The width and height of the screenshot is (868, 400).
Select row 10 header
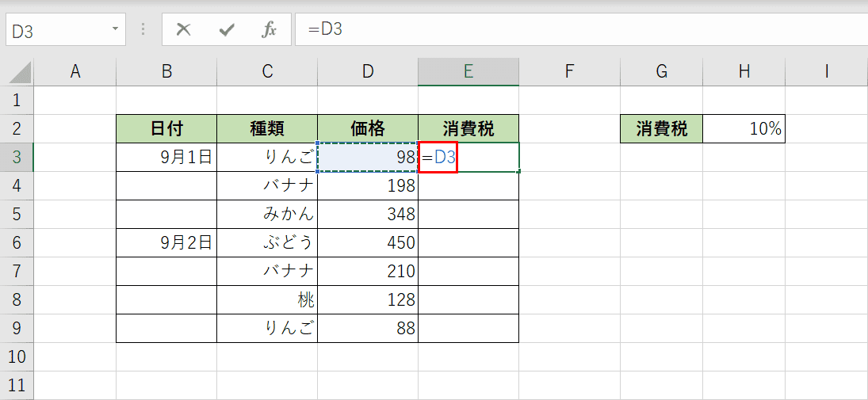(17, 357)
